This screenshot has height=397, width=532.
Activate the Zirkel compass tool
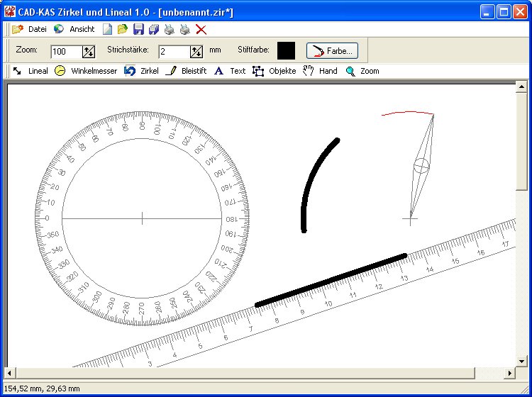pos(142,71)
